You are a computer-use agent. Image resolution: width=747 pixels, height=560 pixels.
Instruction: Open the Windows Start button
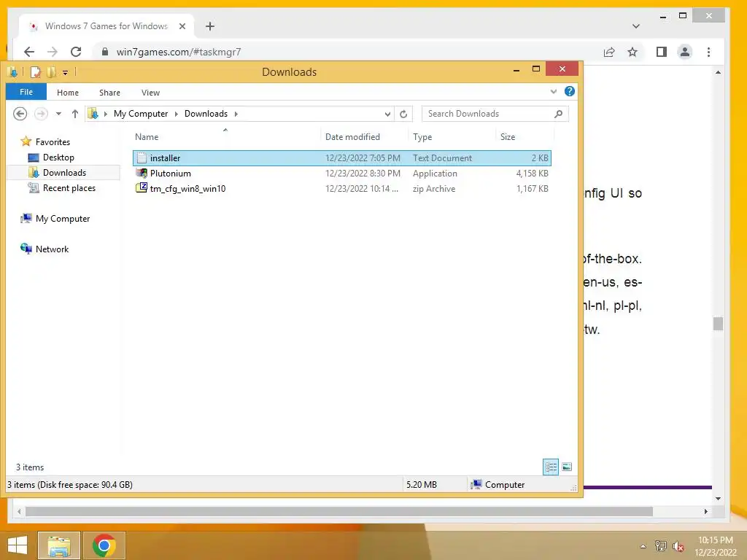click(18, 545)
